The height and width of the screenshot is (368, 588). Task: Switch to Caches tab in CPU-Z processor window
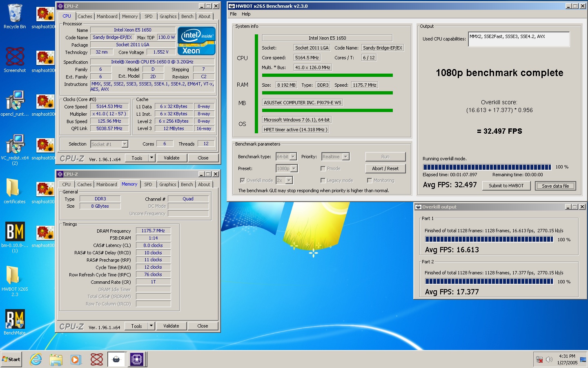85,16
